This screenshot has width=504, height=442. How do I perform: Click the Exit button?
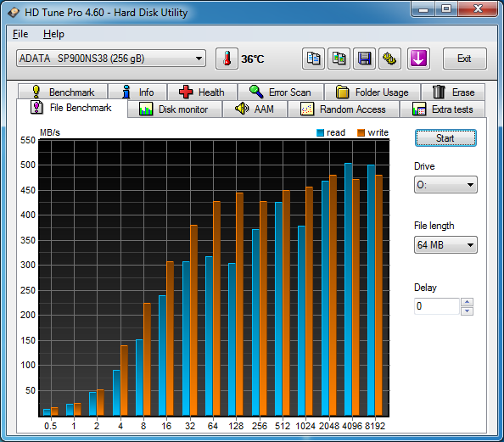tap(464, 59)
